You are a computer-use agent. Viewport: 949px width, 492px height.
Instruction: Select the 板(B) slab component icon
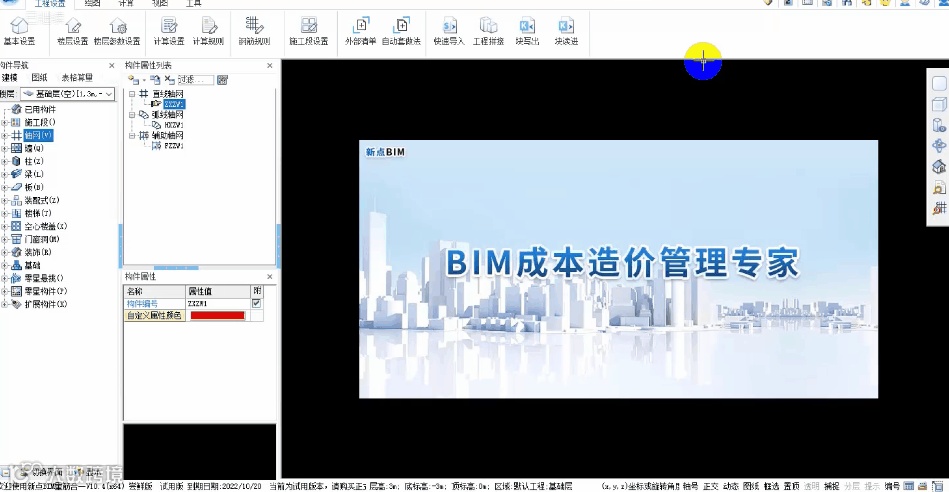tap(16, 187)
